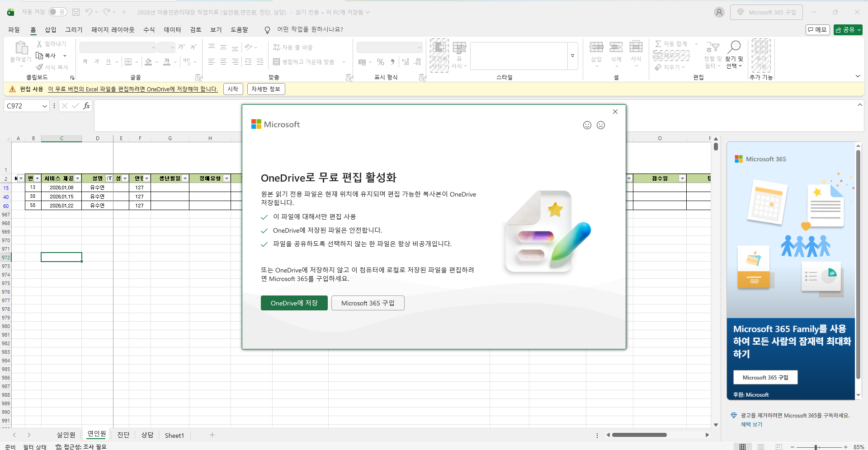Click the comma style icon
The image size is (868, 450).
point(392,62)
